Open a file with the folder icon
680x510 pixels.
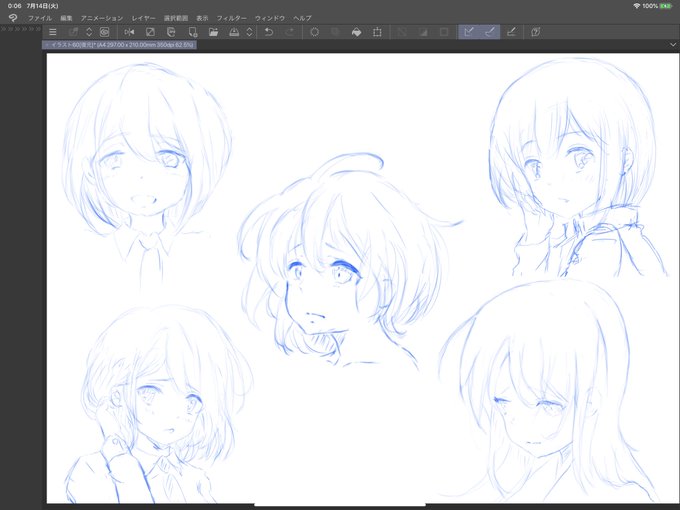[x=213, y=32]
